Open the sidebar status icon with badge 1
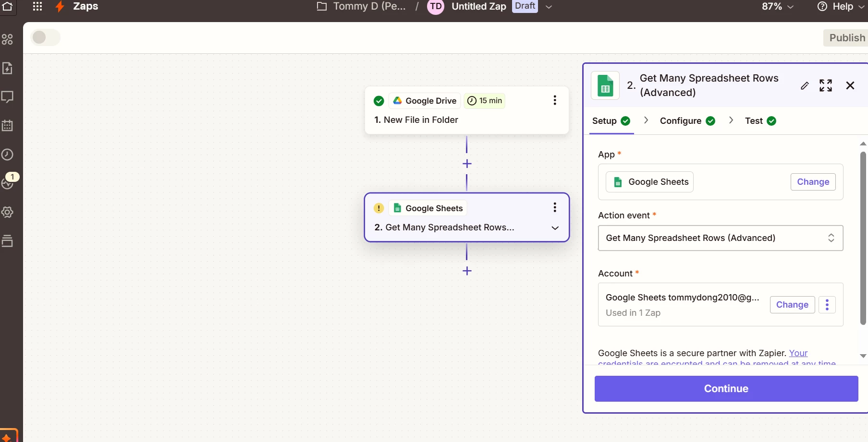This screenshot has height=442, width=868. tap(7, 183)
